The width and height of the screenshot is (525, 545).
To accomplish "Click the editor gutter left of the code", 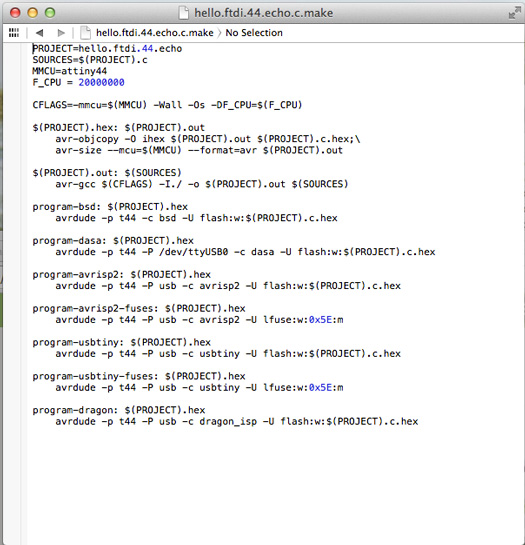I will coord(15,278).
